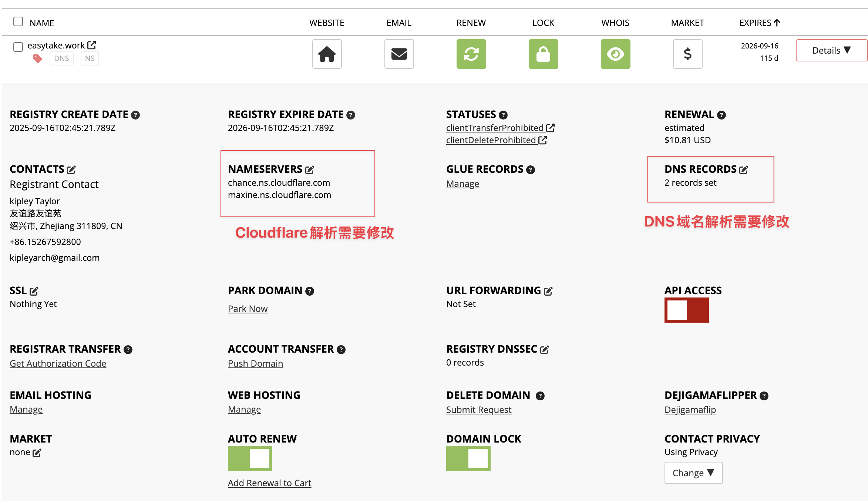Viewport: 868px width, 501px height.
Task: Click the green Lock padlock icon
Action: [543, 54]
